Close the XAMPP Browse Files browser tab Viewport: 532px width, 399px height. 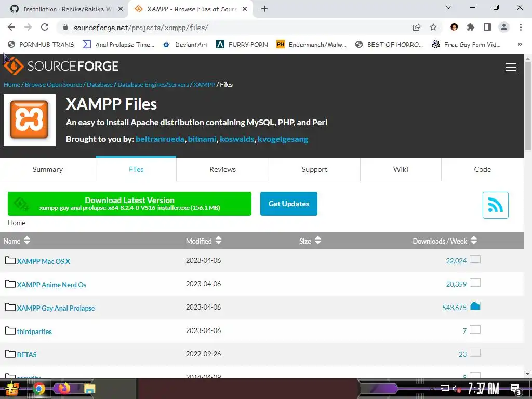245,9
